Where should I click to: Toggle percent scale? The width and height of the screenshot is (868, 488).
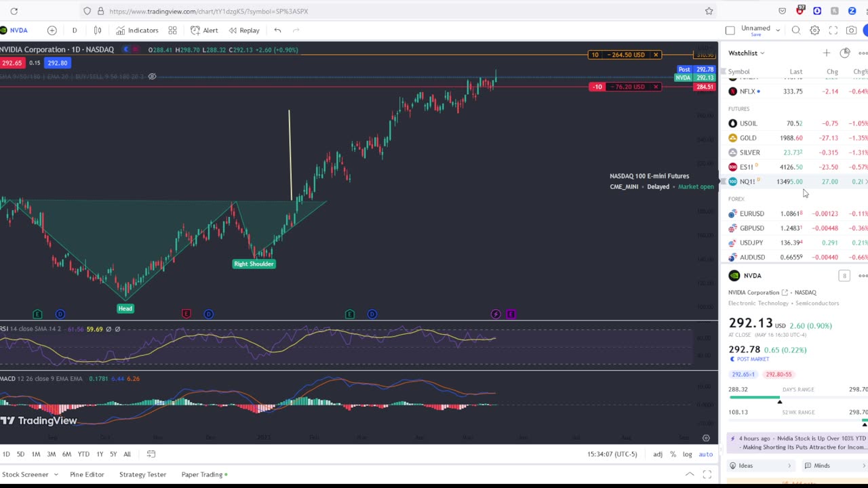tap(673, 454)
